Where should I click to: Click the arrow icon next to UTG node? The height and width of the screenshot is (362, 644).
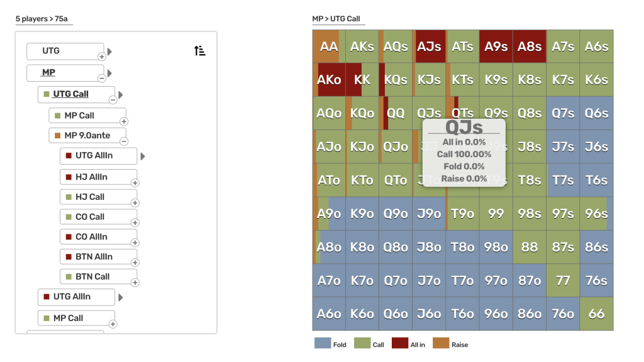(x=110, y=52)
